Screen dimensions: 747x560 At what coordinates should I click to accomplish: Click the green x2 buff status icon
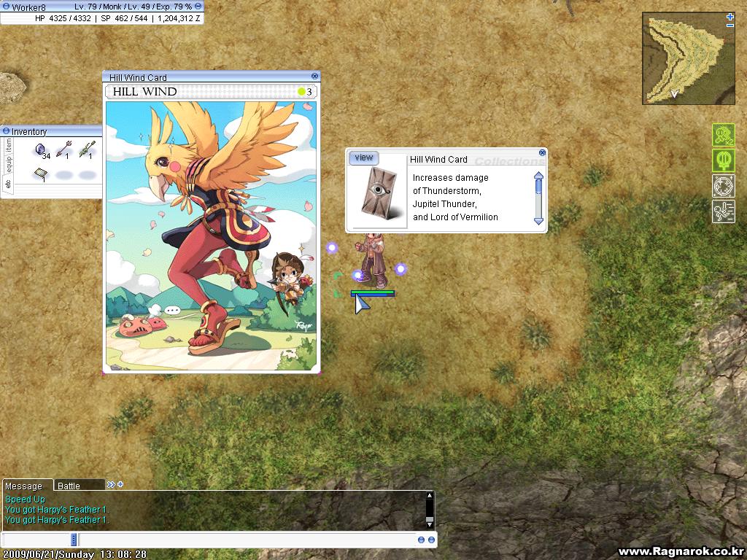click(723, 135)
